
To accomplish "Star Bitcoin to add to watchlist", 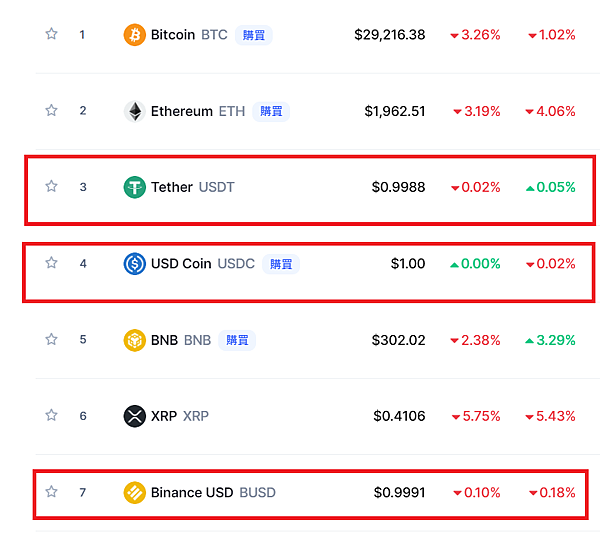I will (51, 34).
